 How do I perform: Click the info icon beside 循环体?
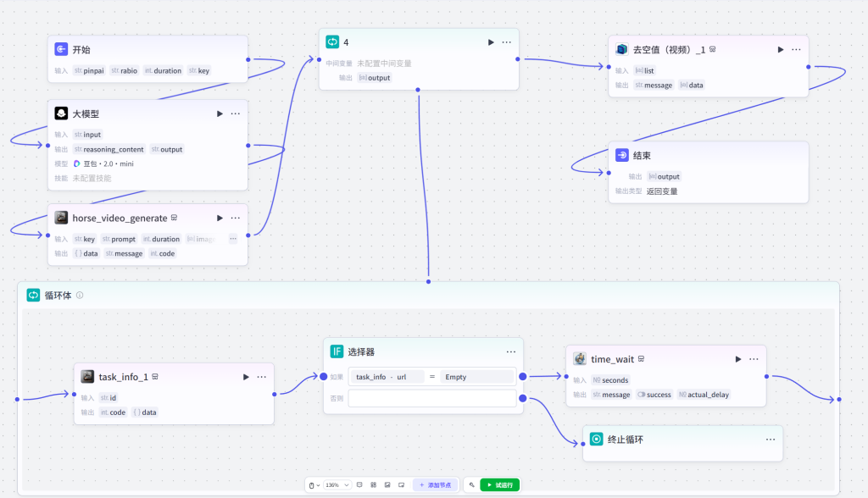[80, 295]
